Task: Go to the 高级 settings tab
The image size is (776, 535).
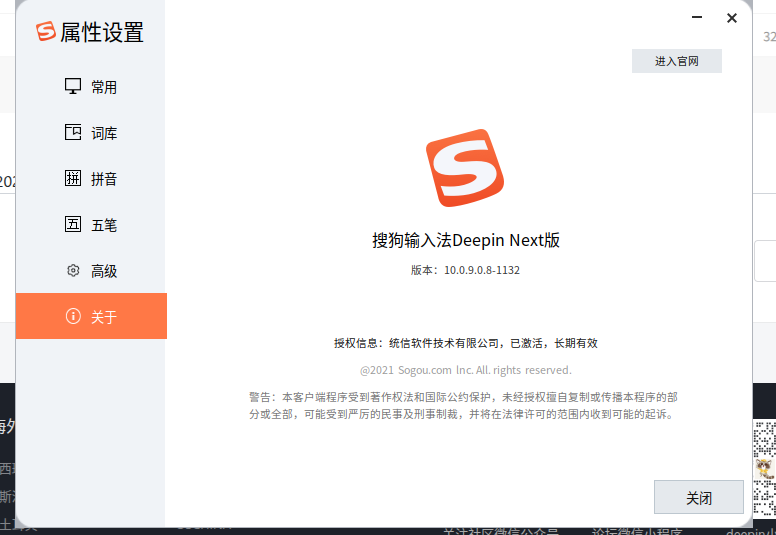Action: 91,271
